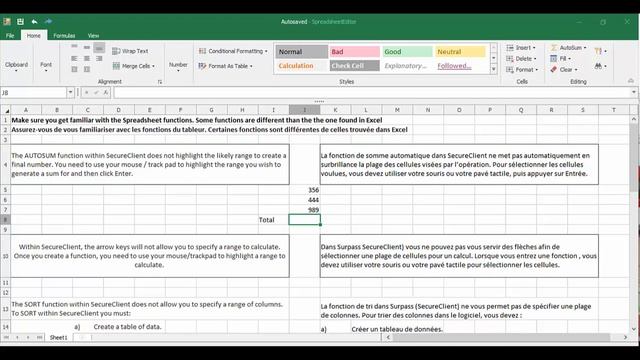Apply the Check Cell style

[355, 66]
